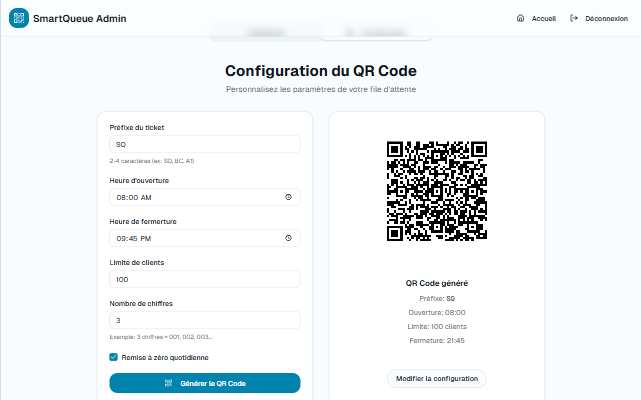Screen dimensions: 641x400
Task: Open the closing time clock picker
Action: coord(288,238)
